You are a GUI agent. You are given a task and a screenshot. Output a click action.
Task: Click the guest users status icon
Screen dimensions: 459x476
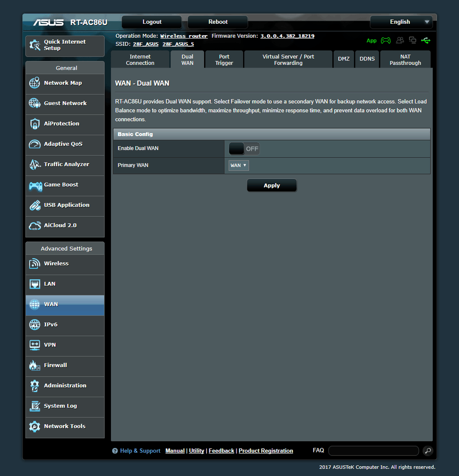point(400,40)
